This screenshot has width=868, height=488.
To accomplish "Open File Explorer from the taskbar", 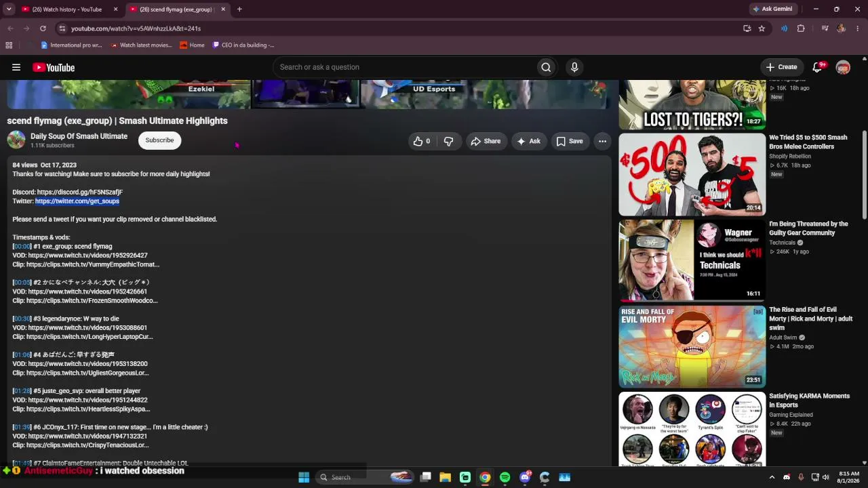I will coord(445,477).
